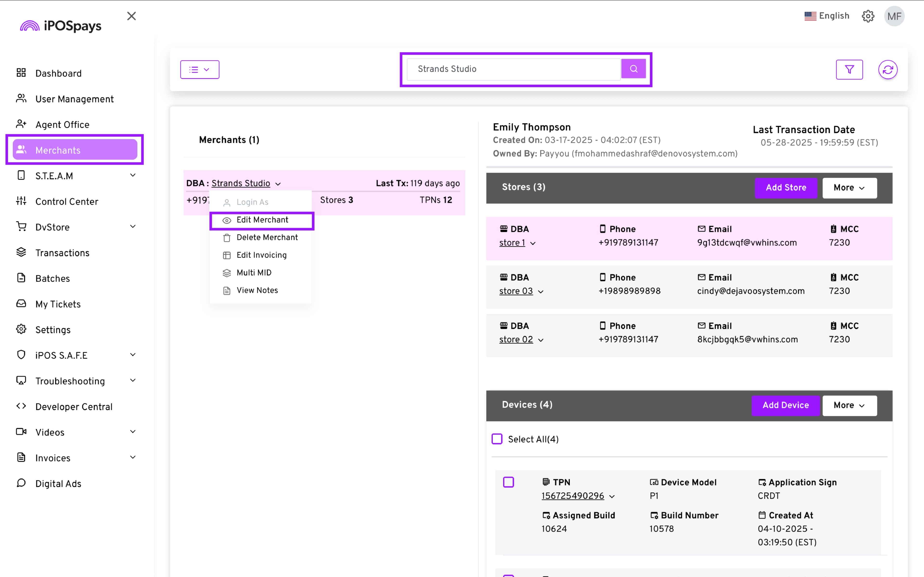924x577 pixels.
Task: Close sidebar with the X icon
Action: [x=131, y=16]
